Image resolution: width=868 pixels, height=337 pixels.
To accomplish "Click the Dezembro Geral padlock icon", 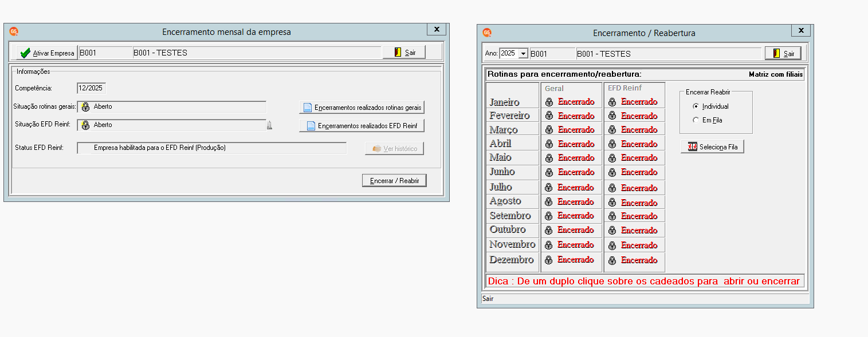I will tap(549, 260).
